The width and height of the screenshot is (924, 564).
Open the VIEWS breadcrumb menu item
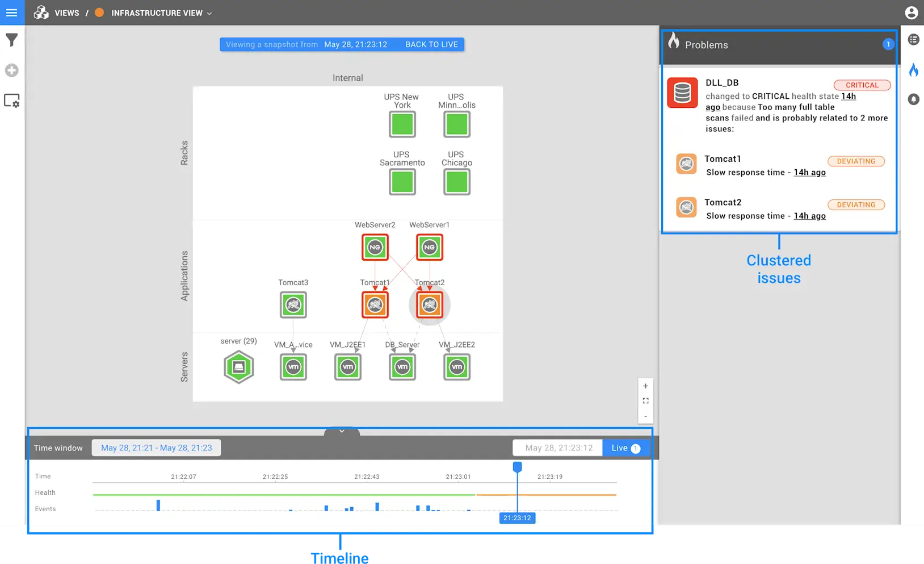click(x=66, y=12)
